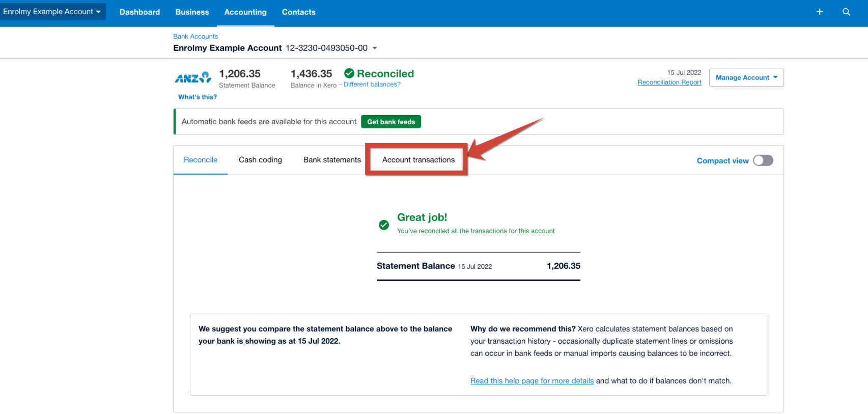Click the plus create-new icon
The height and width of the screenshot is (414, 868).
[820, 12]
